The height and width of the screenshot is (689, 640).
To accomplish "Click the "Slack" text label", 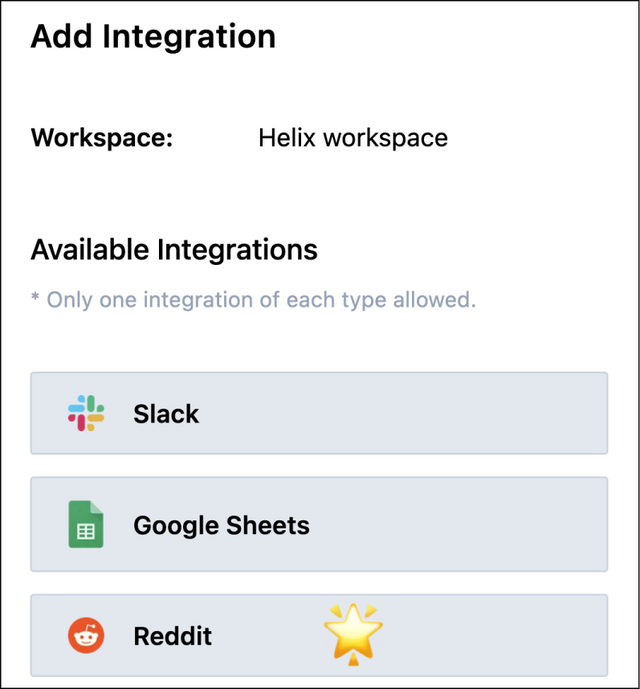I will point(166,414).
